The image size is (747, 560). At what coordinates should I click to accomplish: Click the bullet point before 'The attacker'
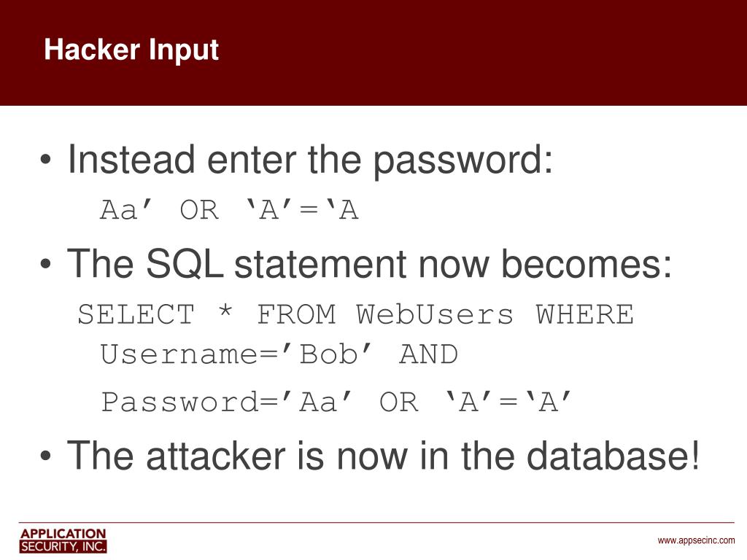pyautogui.click(x=45, y=456)
